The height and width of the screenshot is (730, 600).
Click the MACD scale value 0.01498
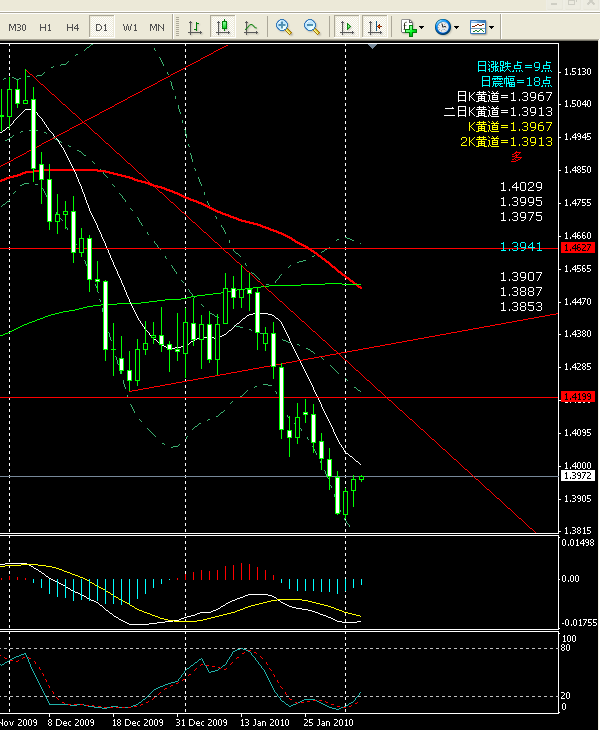(x=578, y=542)
